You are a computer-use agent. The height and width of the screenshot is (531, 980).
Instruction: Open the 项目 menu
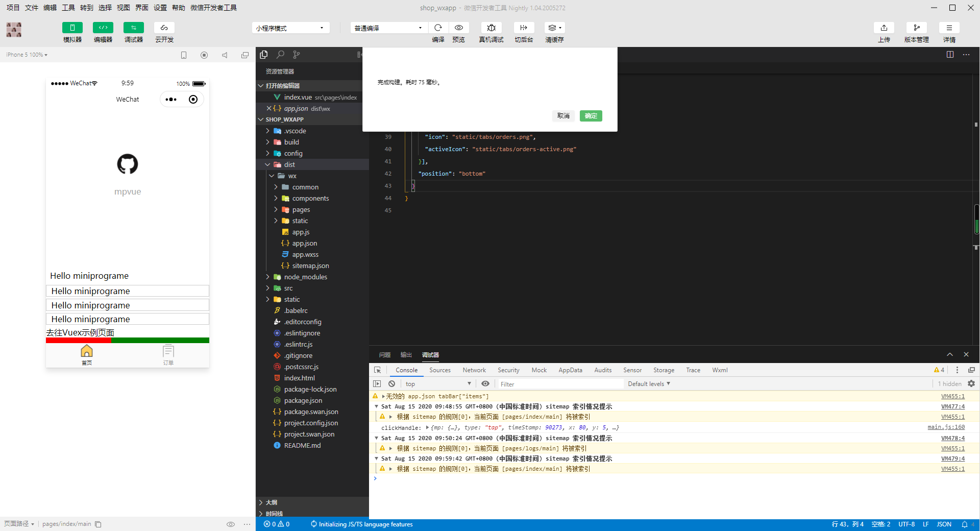click(13, 8)
